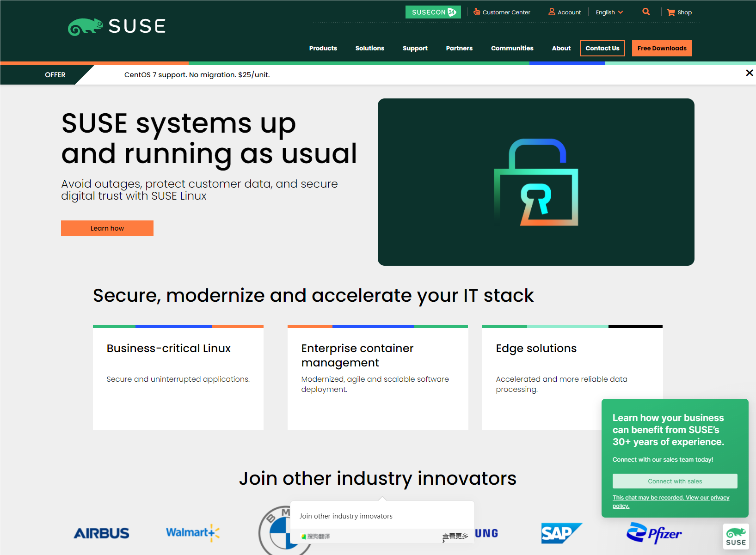The image size is (756, 555).
Task: Click 'Secure, modernize and accelerate your IT stack' heading
Action: pos(313,295)
